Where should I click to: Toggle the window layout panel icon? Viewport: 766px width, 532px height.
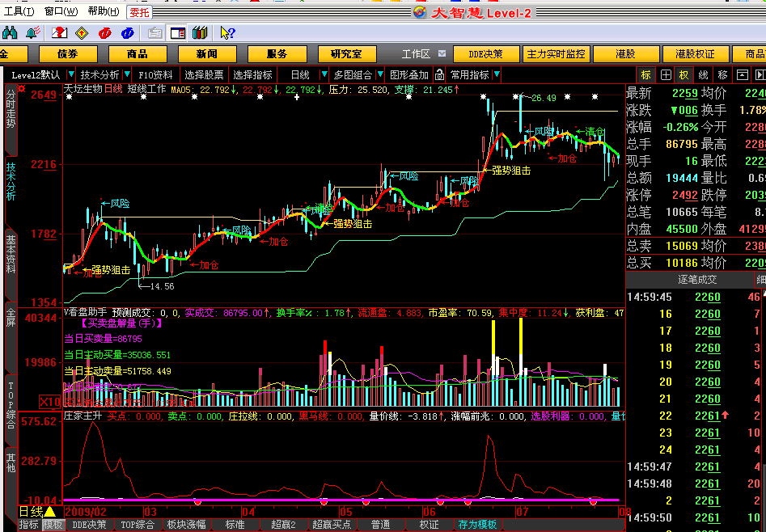[178, 32]
